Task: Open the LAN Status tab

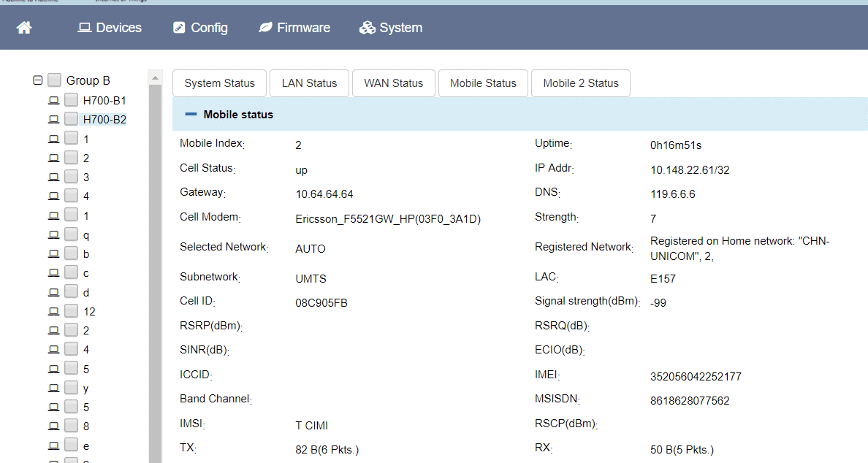Action: pos(309,83)
